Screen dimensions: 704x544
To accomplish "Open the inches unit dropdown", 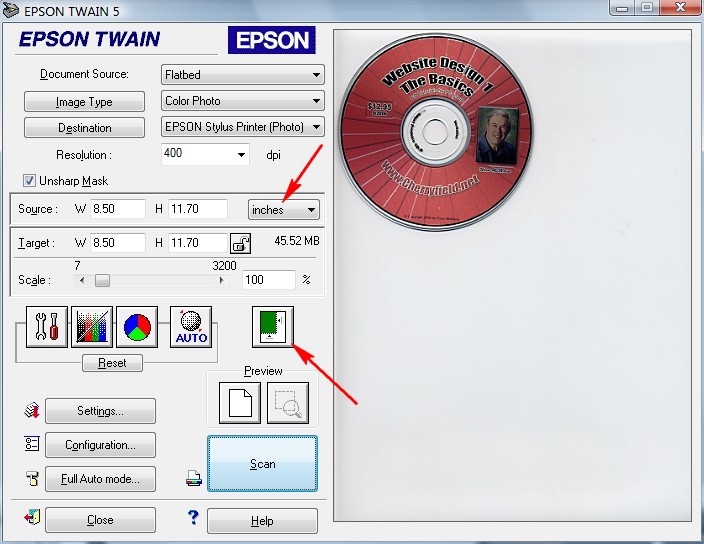I will pyautogui.click(x=284, y=210).
